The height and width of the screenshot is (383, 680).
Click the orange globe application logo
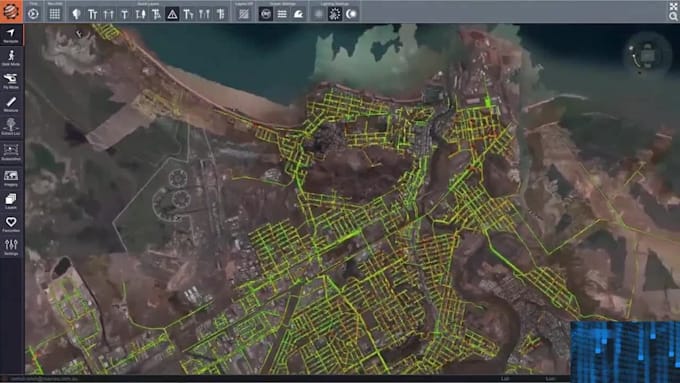click(11, 12)
